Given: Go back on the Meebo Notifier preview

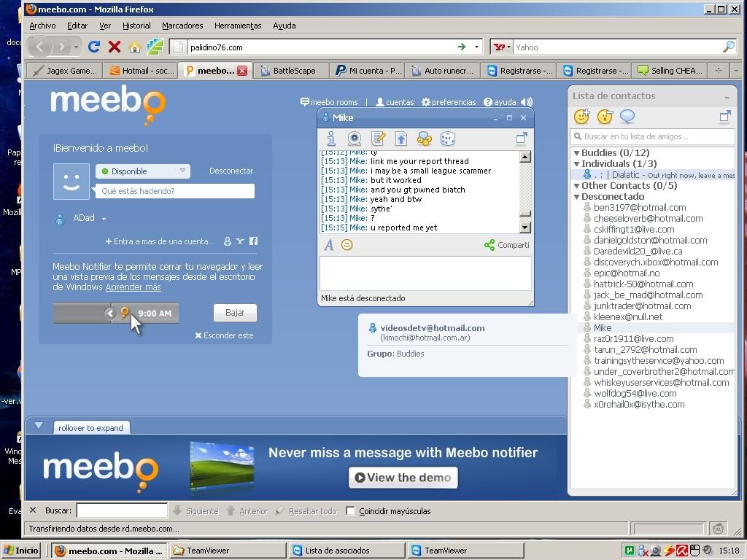Looking at the screenshot, I should [x=110, y=314].
